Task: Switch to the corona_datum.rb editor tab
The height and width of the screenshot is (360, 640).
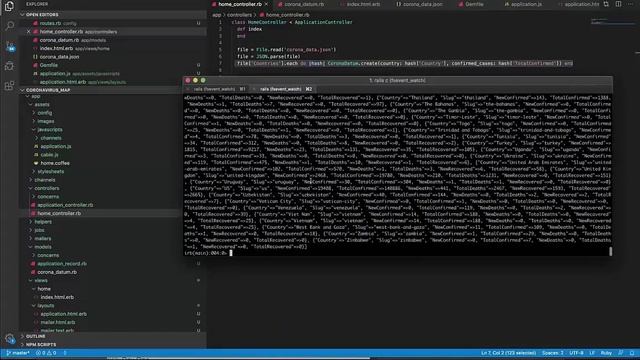Action: point(304,4)
